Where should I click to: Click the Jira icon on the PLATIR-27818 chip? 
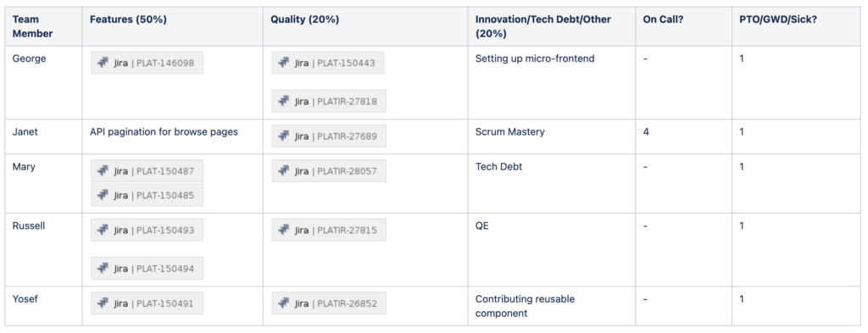[283, 101]
